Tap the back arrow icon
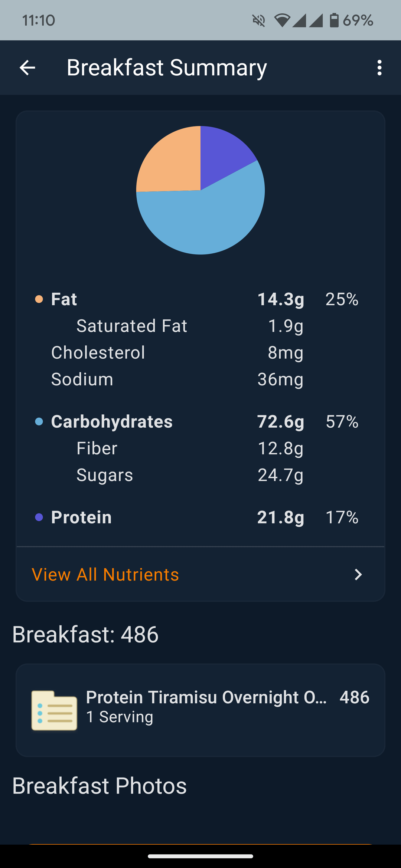This screenshot has width=401, height=868. tap(27, 68)
